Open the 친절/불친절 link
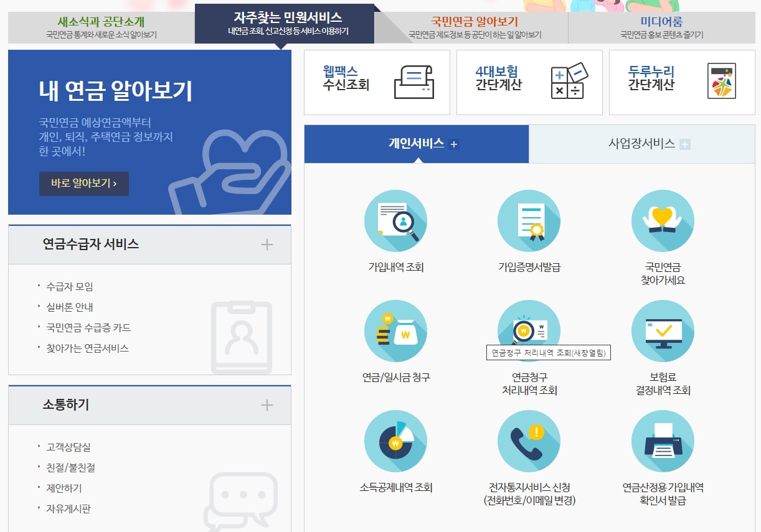This screenshot has width=761, height=532. (x=70, y=468)
